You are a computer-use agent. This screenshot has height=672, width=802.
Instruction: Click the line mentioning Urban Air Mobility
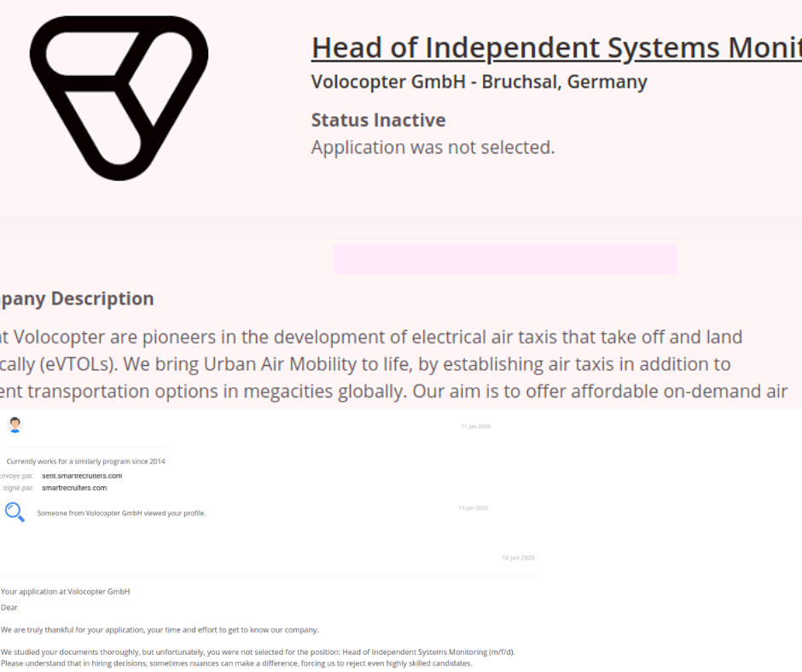coord(366,364)
